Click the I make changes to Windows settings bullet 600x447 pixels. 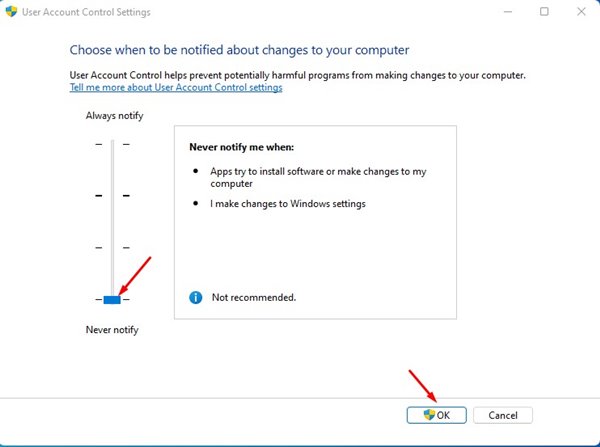(287, 204)
